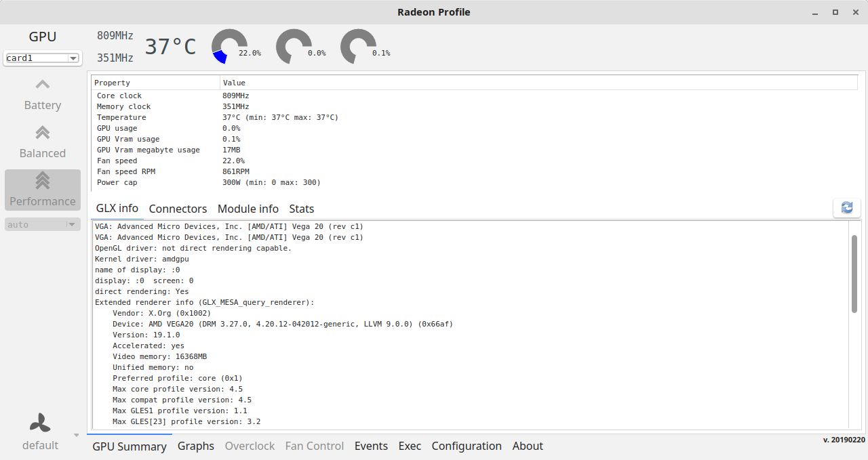Click the version label v. 20190220
The image size is (868, 460).
(844, 440)
